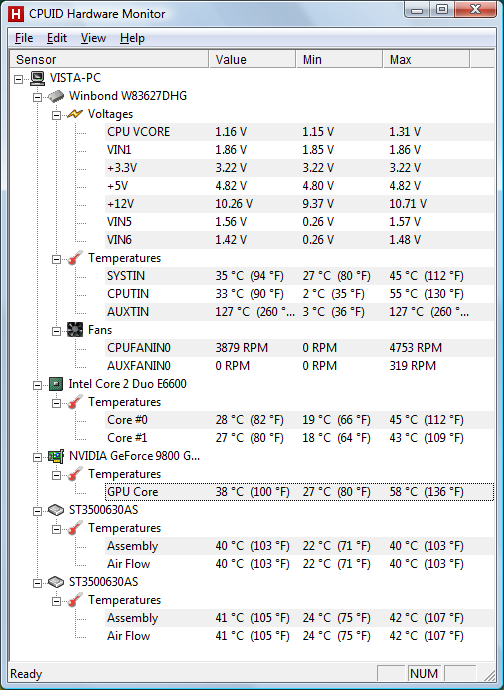Collapse the Winbond W83627DHG node
Viewport: 504px width, 690px height.
(x=37, y=97)
